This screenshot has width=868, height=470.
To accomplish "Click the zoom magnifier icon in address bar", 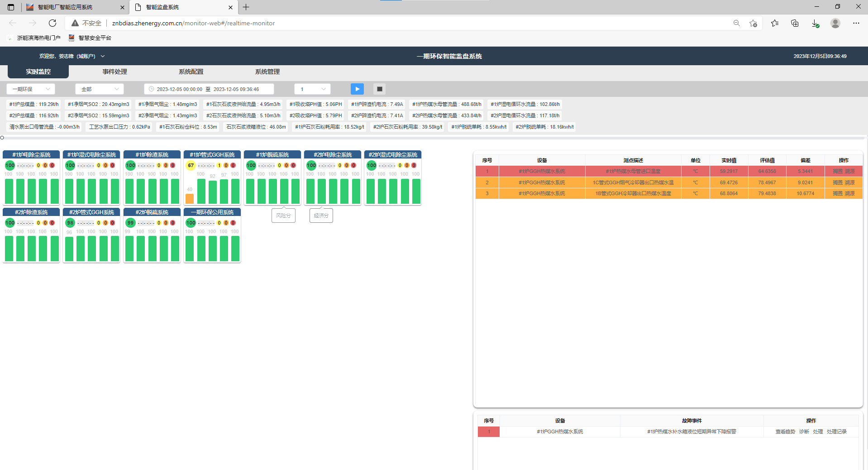I will pyautogui.click(x=736, y=23).
